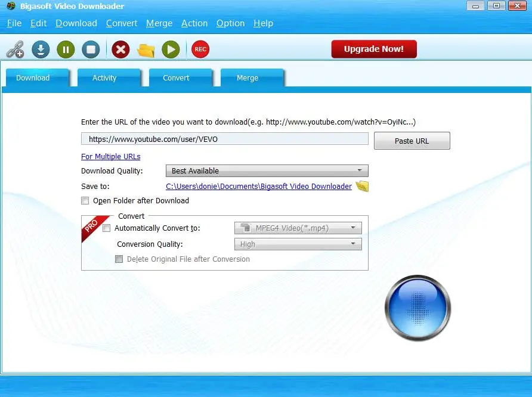Viewport: 532px width, 397px height.
Task: Open the Conversion Quality High dropdown
Action: (298, 244)
